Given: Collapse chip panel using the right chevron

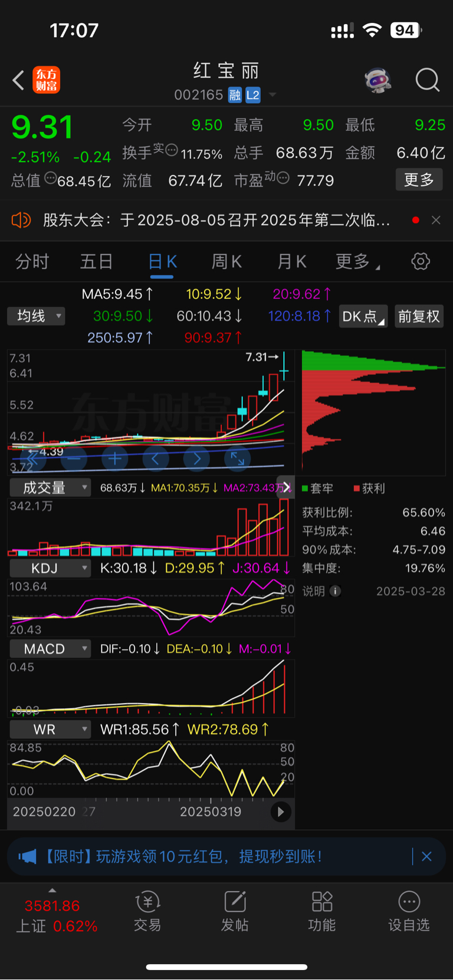Looking at the screenshot, I should click(x=286, y=487).
